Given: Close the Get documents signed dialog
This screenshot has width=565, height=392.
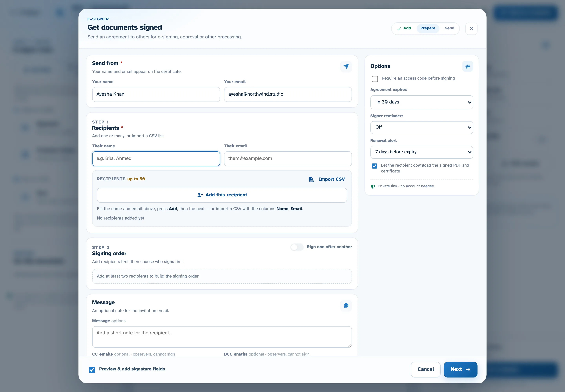Looking at the screenshot, I should 471,28.
